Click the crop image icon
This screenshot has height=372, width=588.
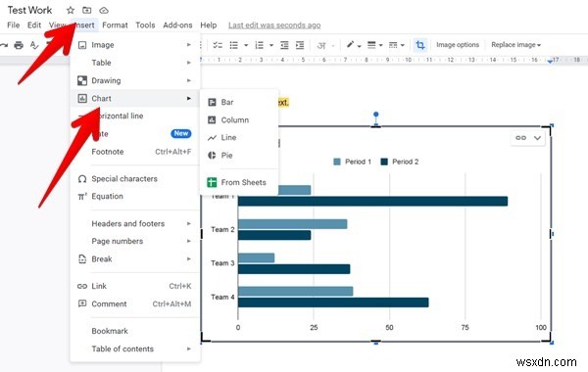pyautogui.click(x=420, y=45)
